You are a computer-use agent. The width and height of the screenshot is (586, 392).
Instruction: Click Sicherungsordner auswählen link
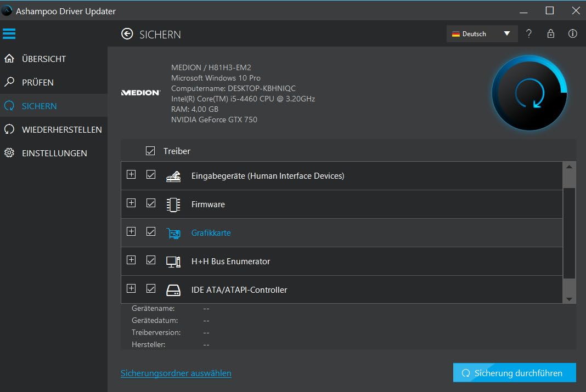pos(176,373)
